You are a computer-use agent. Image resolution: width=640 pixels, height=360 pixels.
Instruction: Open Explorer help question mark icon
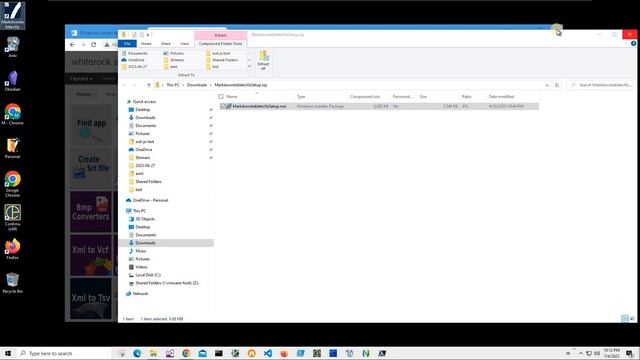coord(633,43)
